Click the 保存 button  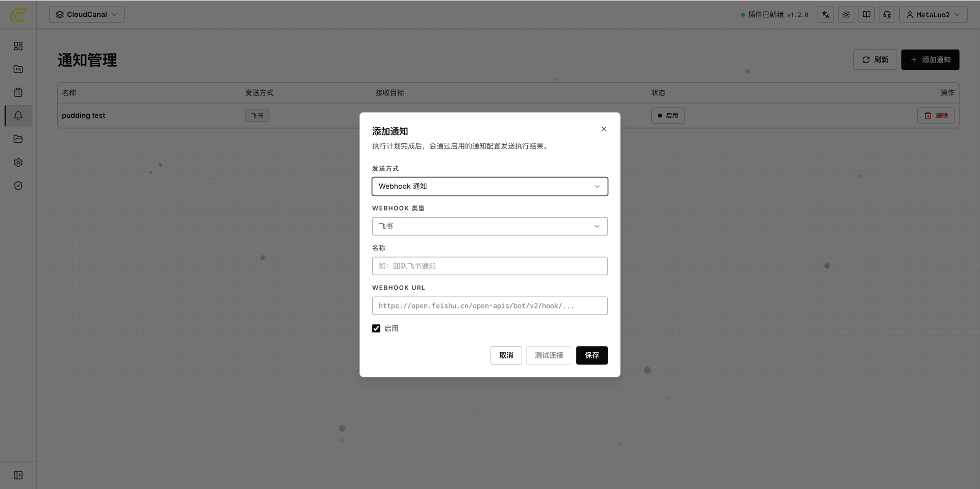click(592, 355)
